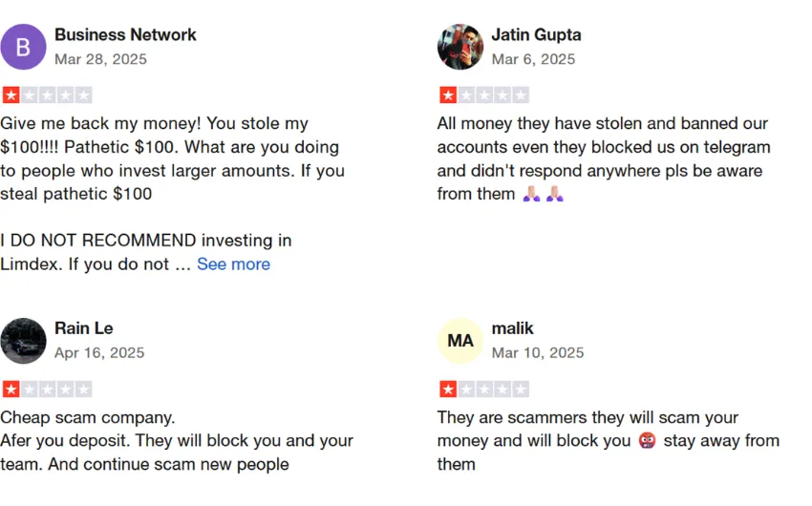Open the Jatin Gupta reviewer name

point(536,34)
